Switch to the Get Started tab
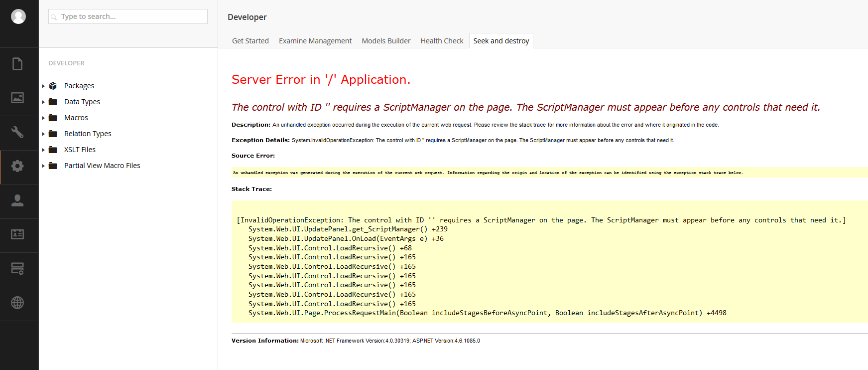Image resolution: width=868 pixels, height=370 pixels. pyautogui.click(x=250, y=41)
